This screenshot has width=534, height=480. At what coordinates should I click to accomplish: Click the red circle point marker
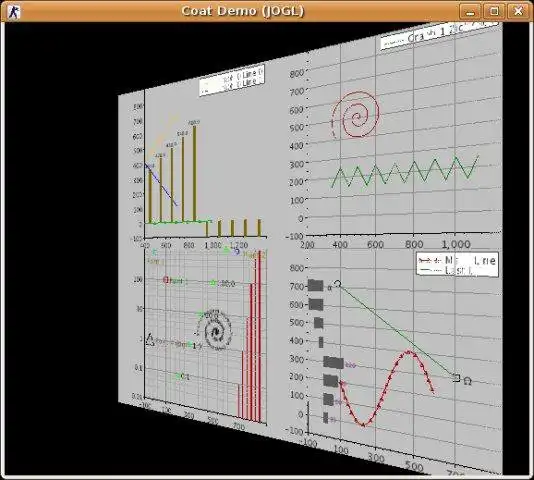pos(166,280)
